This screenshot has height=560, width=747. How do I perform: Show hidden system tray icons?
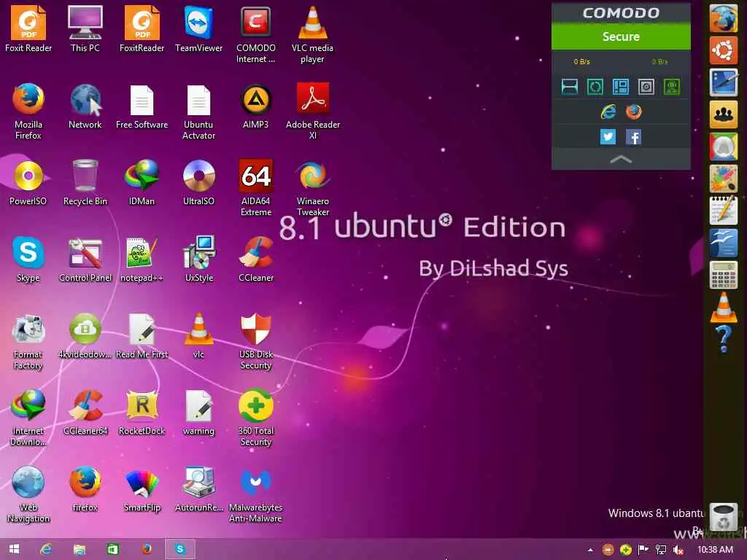pyautogui.click(x=590, y=550)
